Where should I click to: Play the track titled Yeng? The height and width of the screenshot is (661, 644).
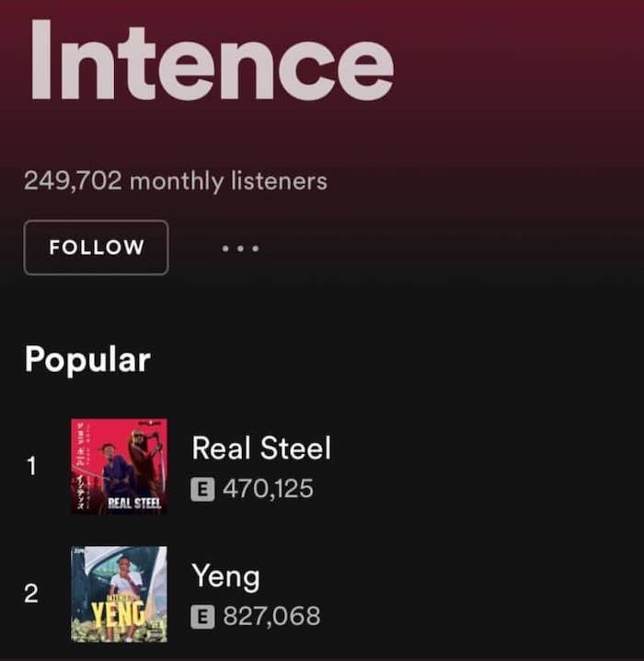(x=225, y=576)
